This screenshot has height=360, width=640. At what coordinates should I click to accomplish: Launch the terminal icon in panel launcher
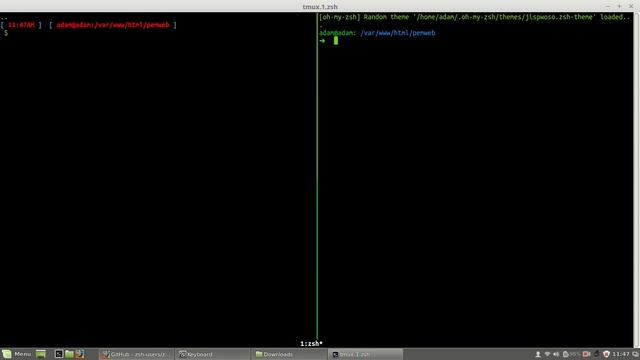[59, 354]
